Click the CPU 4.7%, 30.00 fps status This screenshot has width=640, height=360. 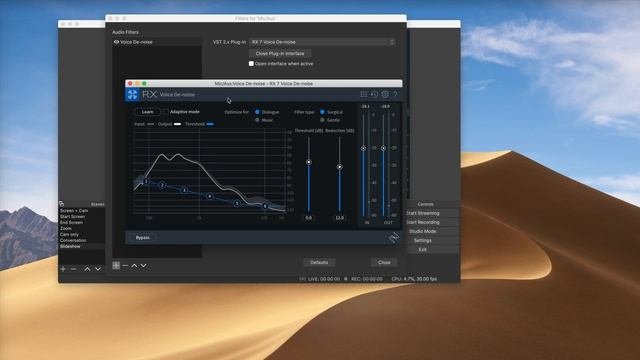coord(414,279)
